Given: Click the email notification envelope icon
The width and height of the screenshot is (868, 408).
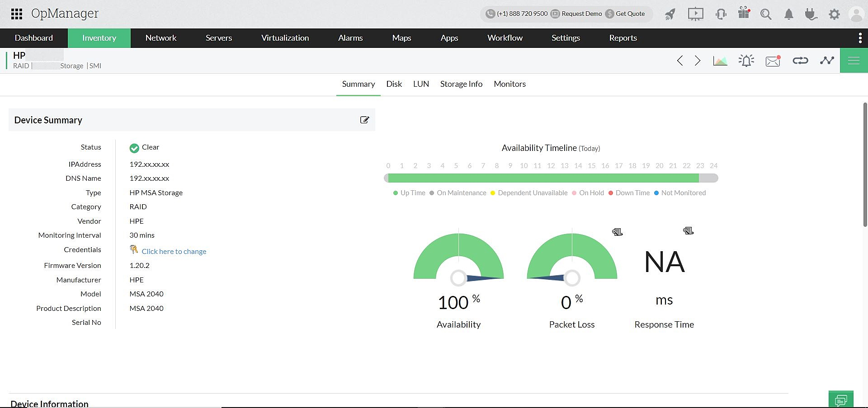Looking at the screenshot, I should [773, 60].
